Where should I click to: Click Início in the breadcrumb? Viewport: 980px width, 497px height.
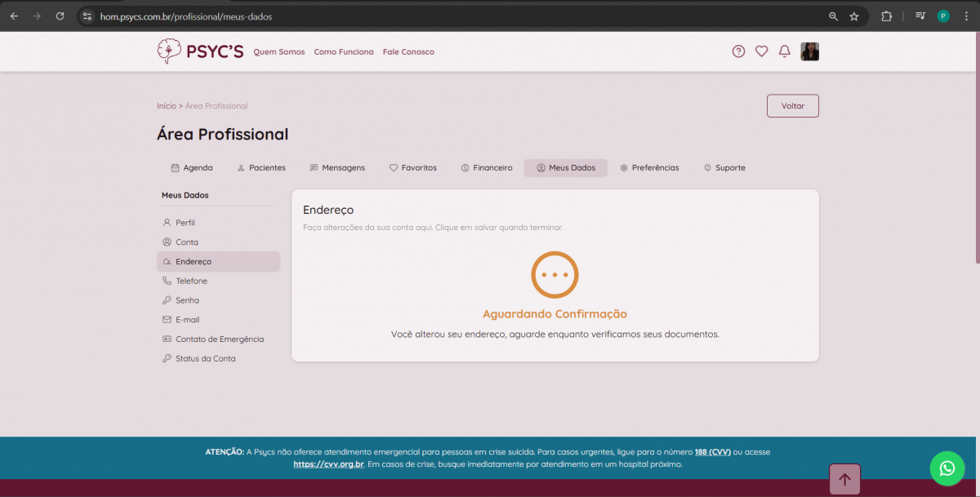tap(166, 106)
